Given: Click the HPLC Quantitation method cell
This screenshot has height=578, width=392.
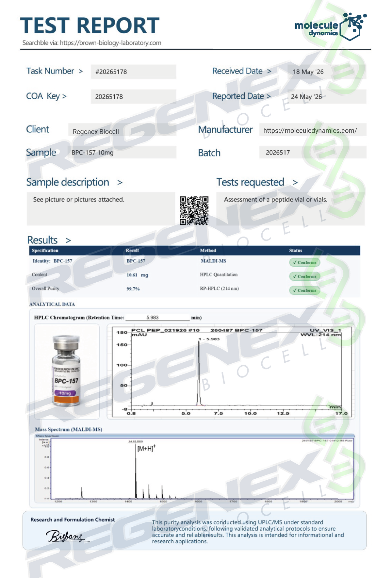Looking at the screenshot, I should point(219,275).
